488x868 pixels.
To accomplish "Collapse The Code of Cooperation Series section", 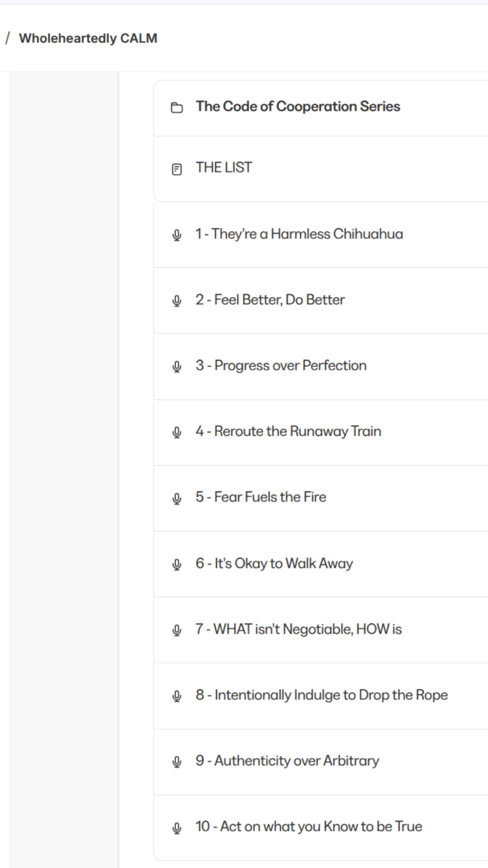I will click(298, 107).
